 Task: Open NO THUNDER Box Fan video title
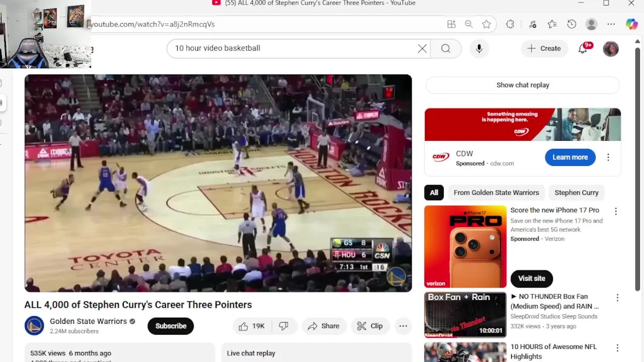(554, 302)
